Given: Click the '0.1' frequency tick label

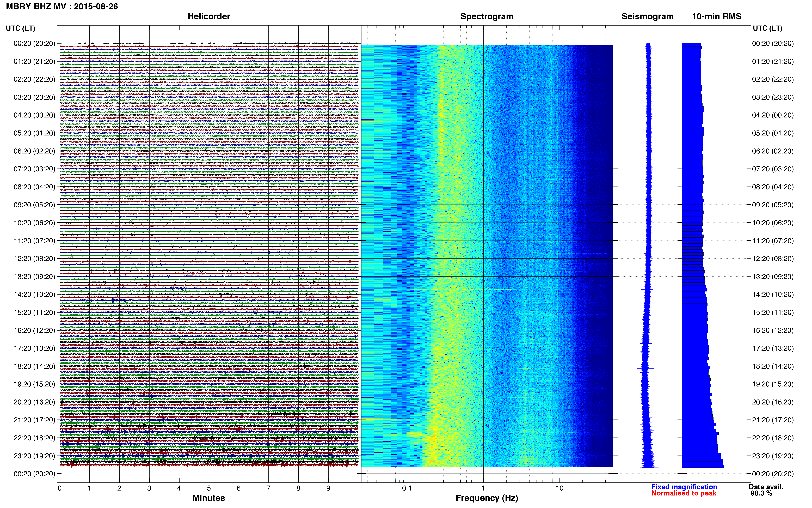Looking at the screenshot, I should [x=407, y=488].
